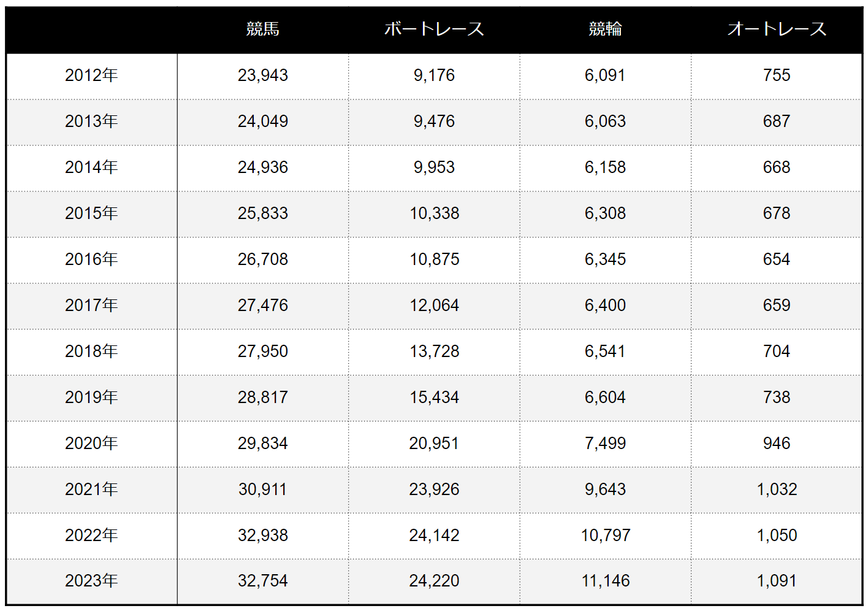868x611 pixels.
Task: Click the オートレース column header
Action: [x=777, y=29]
